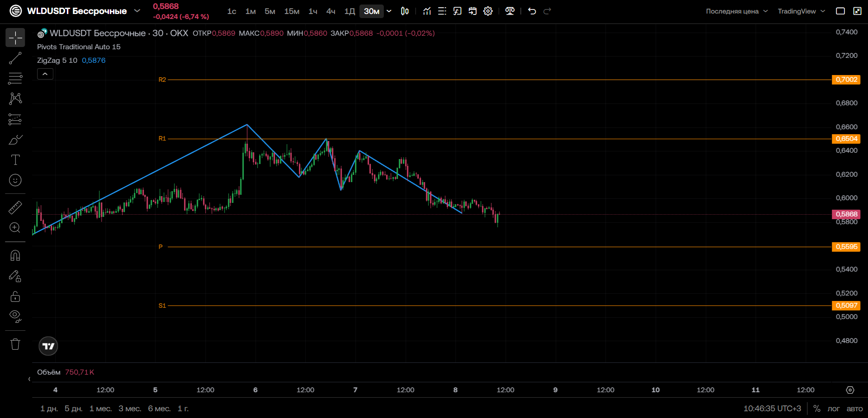The width and height of the screenshot is (868, 418).
Task: Open the emoji icons tool
Action: [x=15, y=180]
